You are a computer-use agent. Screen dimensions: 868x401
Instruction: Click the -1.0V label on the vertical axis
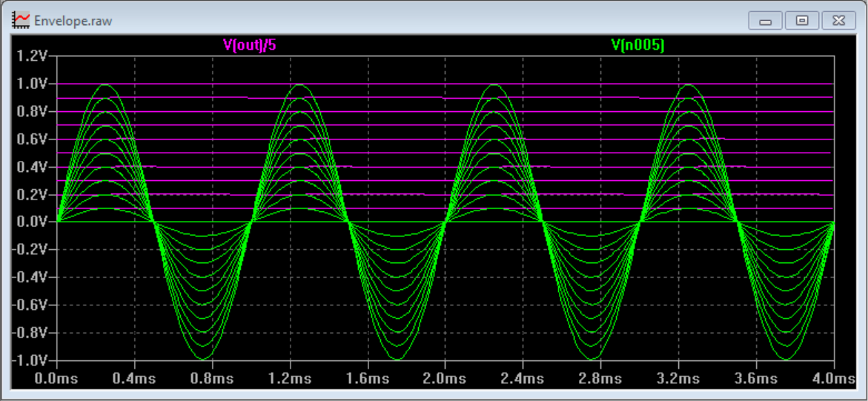click(31, 360)
